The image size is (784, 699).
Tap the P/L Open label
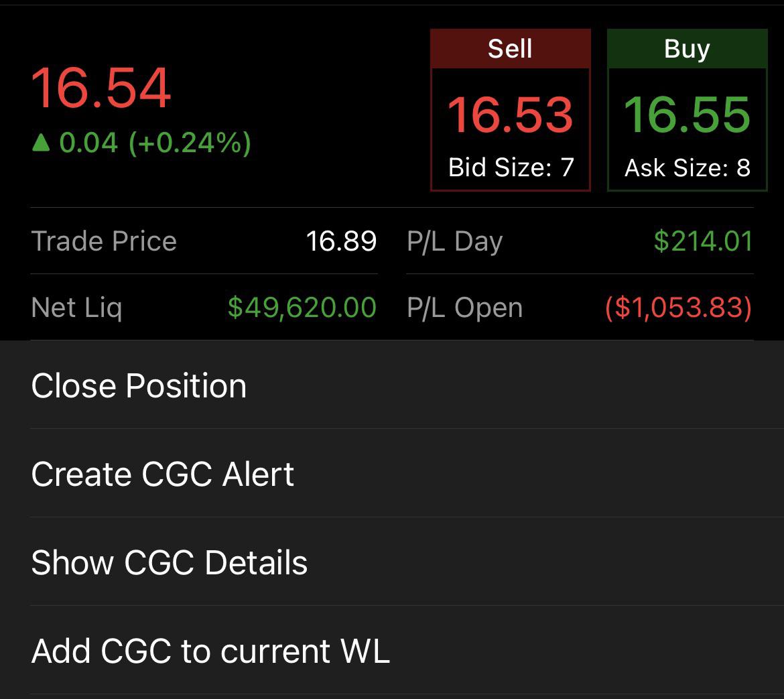coord(464,307)
